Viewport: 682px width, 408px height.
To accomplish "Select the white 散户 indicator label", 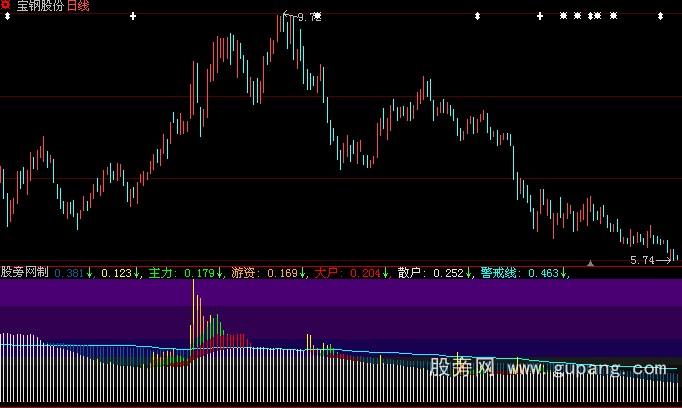I will (x=411, y=272).
